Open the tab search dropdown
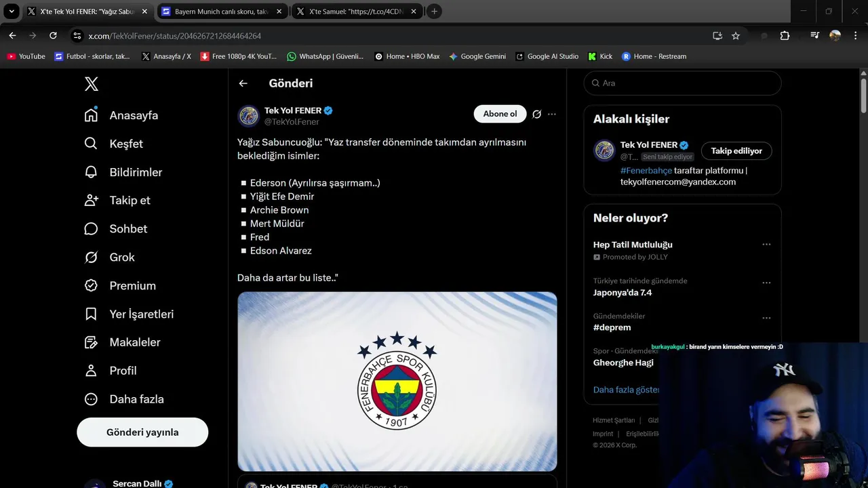868x488 pixels. click(12, 12)
